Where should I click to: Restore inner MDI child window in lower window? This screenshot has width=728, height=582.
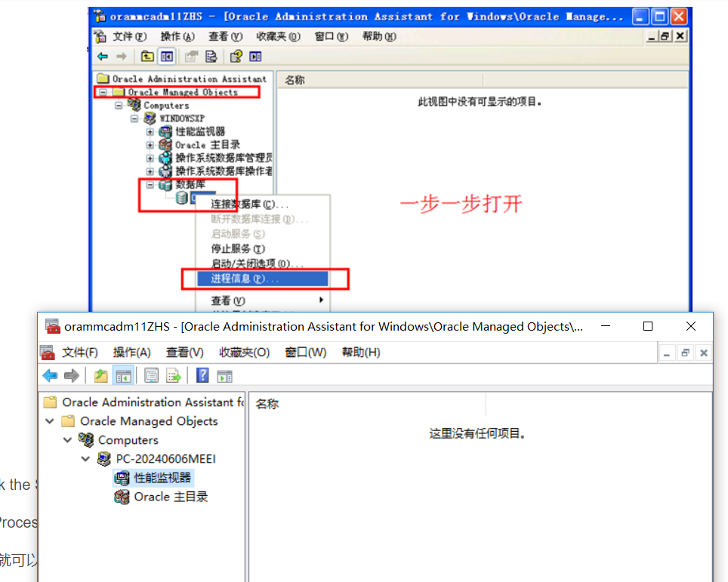tap(685, 353)
